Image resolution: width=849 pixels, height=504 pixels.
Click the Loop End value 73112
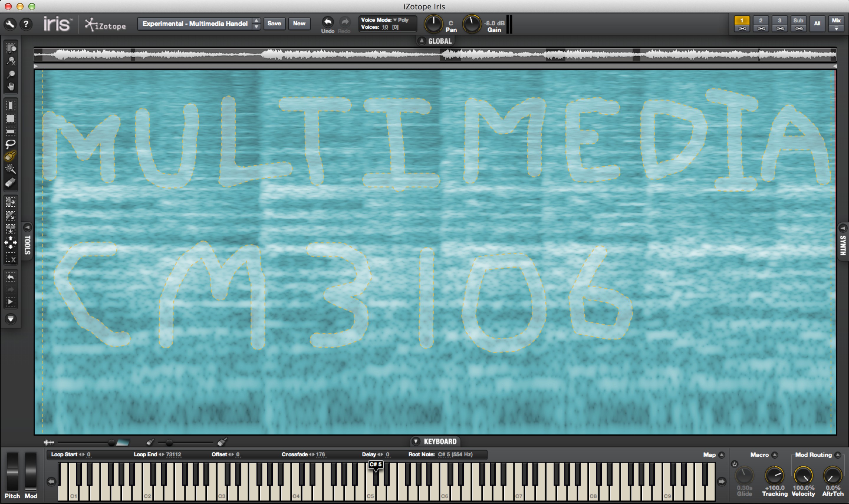pos(174,454)
